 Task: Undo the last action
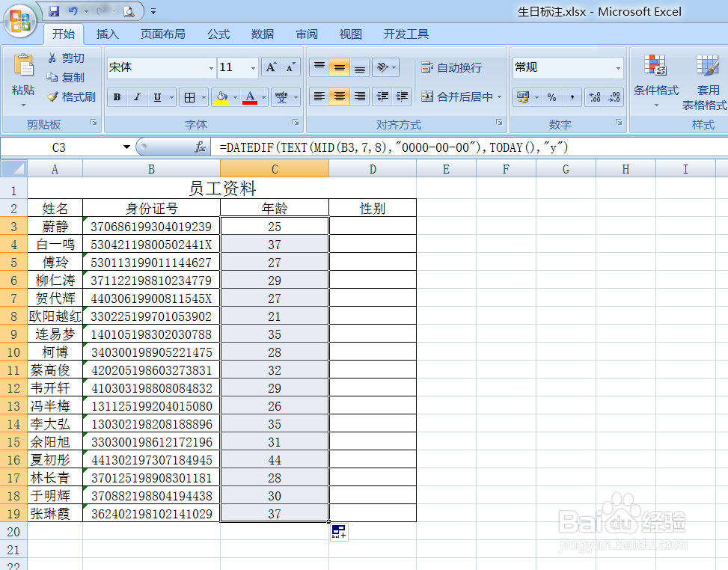pyautogui.click(x=73, y=11)
